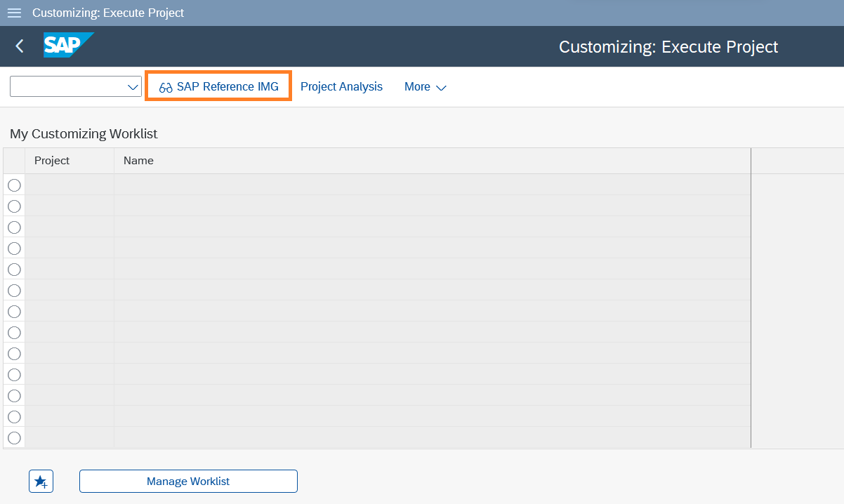Click the second row's Name cell
Viewport: 844px width, 504px height.
pyautogui.click(x=431, y=206)
